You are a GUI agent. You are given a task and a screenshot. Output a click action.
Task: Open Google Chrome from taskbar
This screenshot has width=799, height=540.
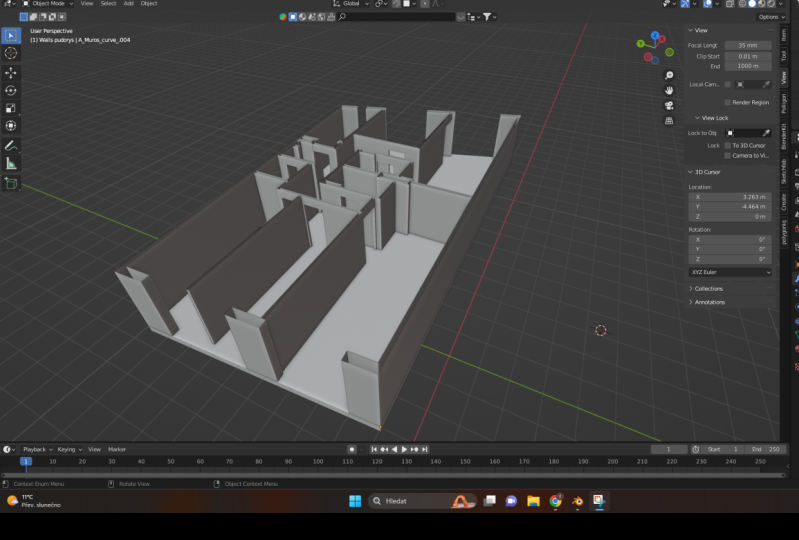(x=555, y=501)
